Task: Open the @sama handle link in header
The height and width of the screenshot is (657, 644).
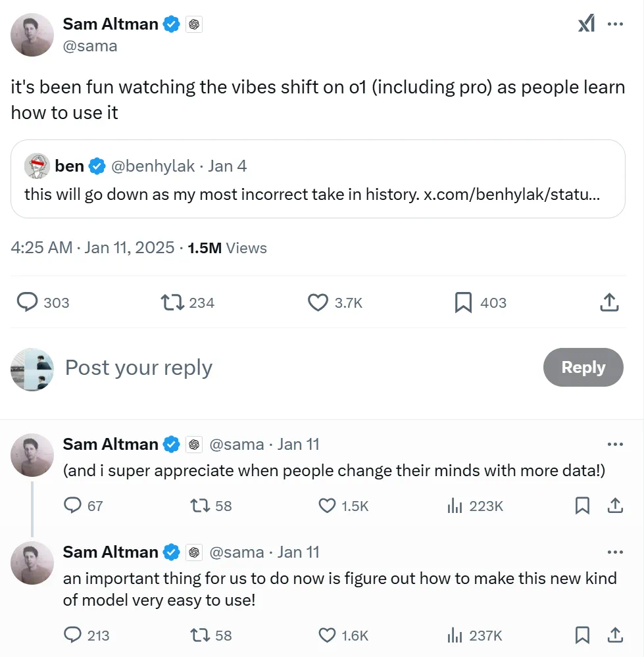Action: click(89, 46)
